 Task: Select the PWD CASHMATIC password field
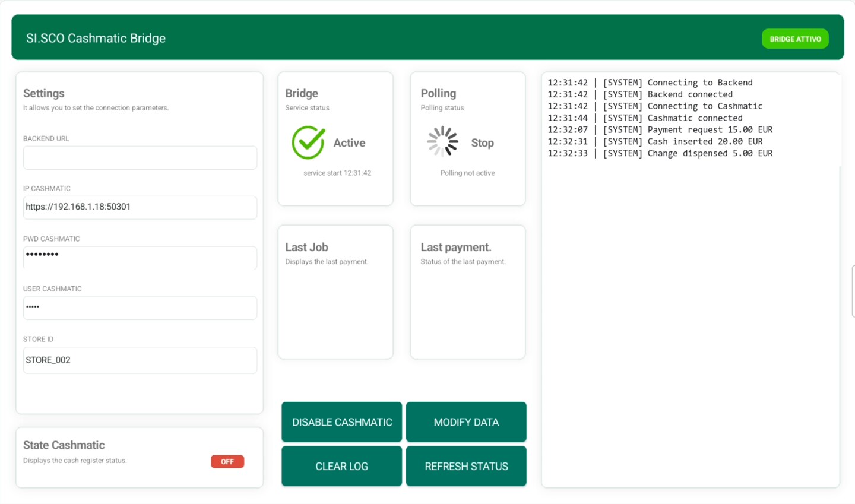(x=140, y=258)
